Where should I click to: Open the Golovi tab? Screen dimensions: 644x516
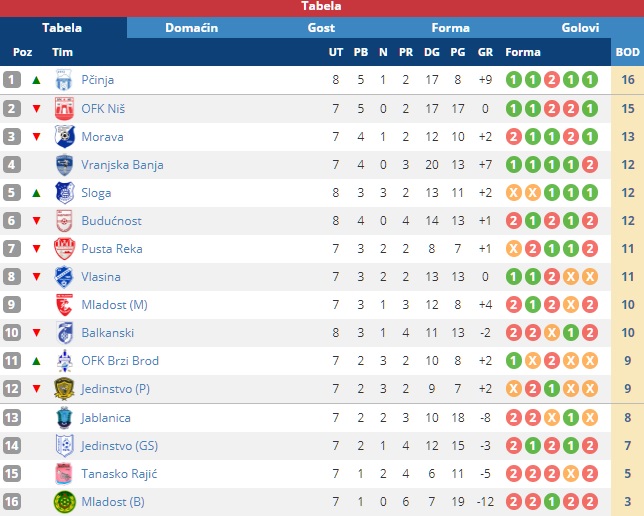[580, 28]
